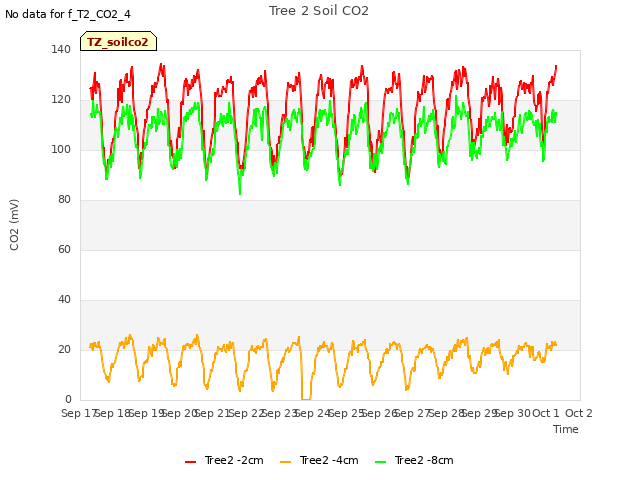Viewport: 640px width, 480px height.
Task: Click the Oct 1 x-axis tick label
Action: (x=546, y=413)
